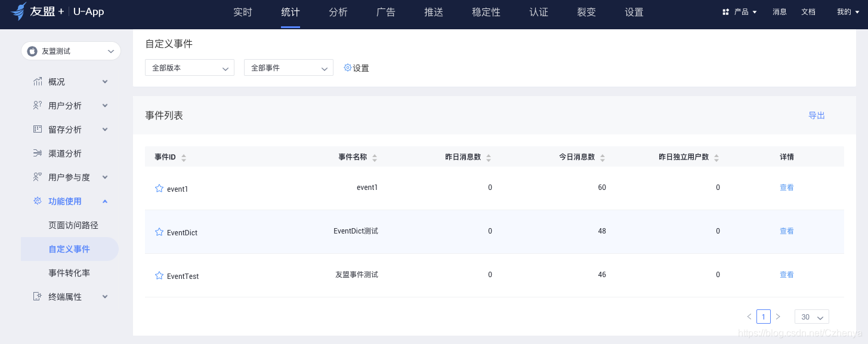Click the EventDict event ID text
The image size is (868, 344).
point(182,233)
